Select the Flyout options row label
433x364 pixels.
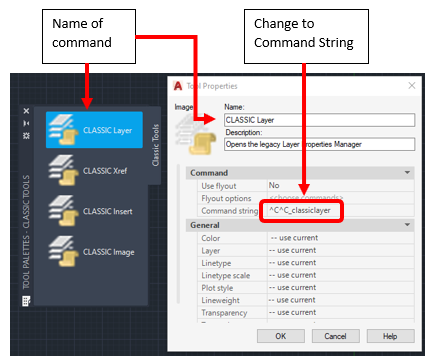pyautogui.click(x=226, y=198)
